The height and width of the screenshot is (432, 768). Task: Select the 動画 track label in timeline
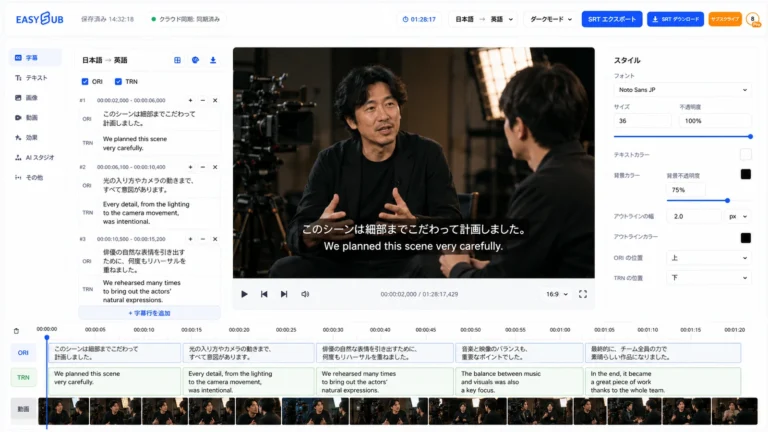click(23, 409)
